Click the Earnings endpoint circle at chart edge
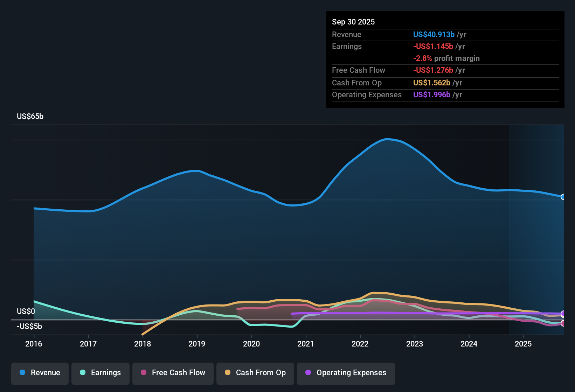Screen dimensions: 575x392 tap(563, 323)
